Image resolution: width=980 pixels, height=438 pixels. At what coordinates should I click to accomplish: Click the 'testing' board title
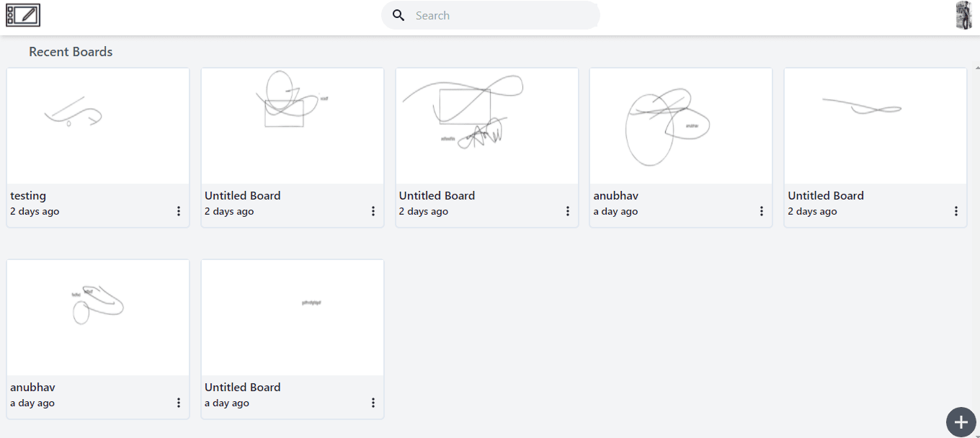pyautogui.click(x=28, y=195)
